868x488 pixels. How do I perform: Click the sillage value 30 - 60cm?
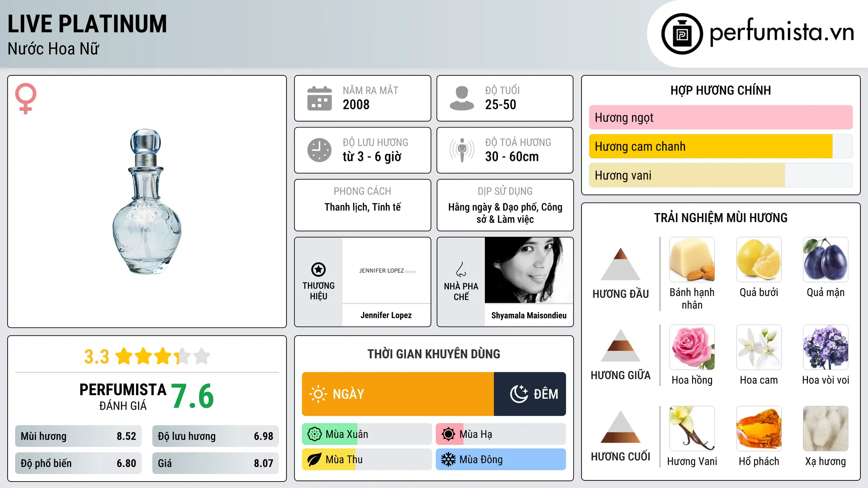512,157
